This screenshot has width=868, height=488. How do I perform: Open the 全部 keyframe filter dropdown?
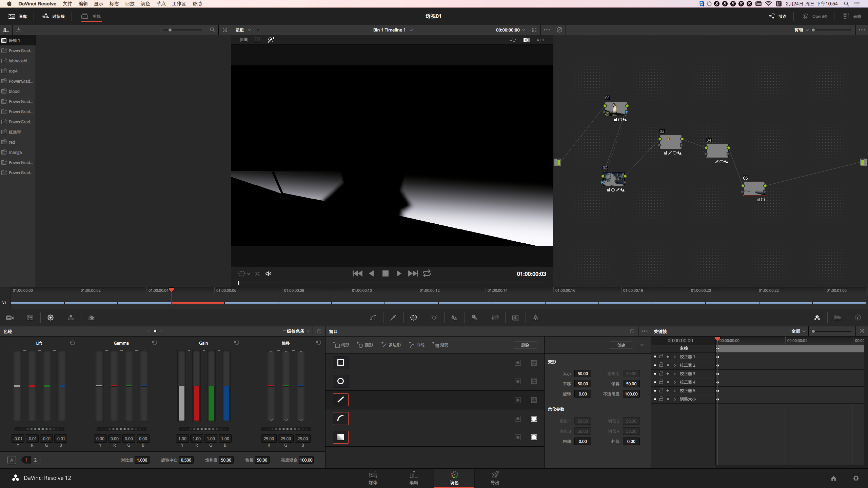(798, 331)
